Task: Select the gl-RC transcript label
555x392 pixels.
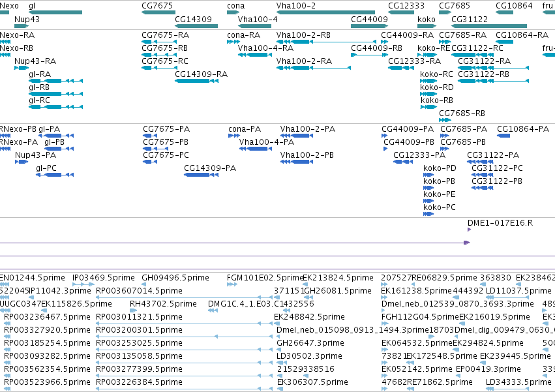Action: coord(39,100)
